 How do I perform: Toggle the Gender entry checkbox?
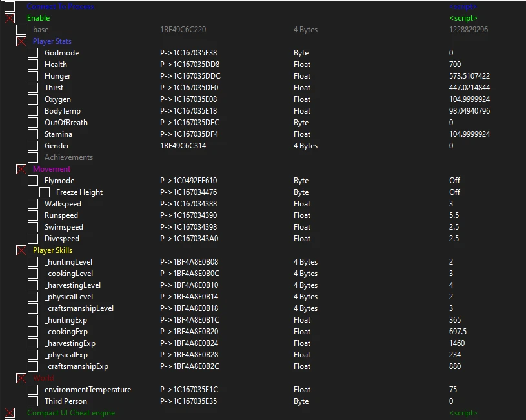coord(33,146)
